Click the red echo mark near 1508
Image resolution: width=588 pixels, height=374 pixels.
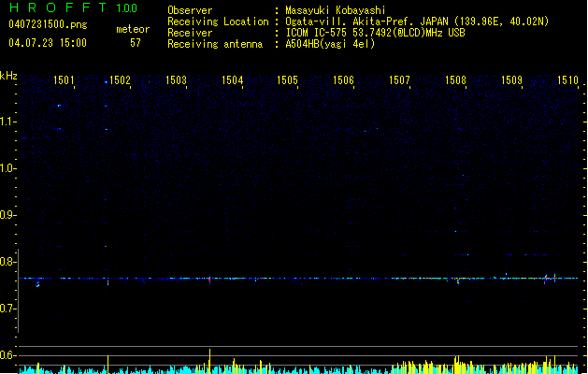click(x=458, y=281)
